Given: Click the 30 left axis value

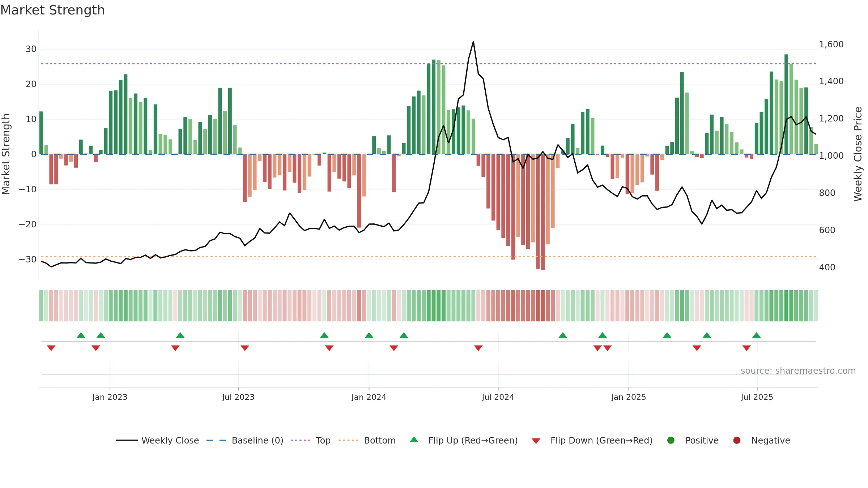Looking at the screenshot, I should click(31, 49).
